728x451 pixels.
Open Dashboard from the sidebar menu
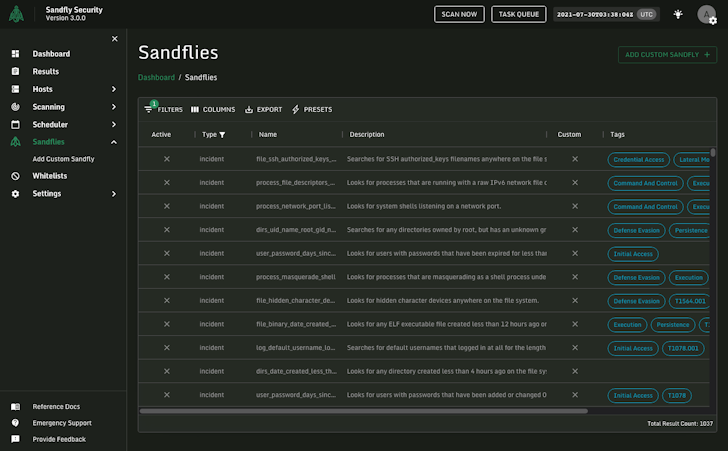pyautogui.click(x=51, y=54)
